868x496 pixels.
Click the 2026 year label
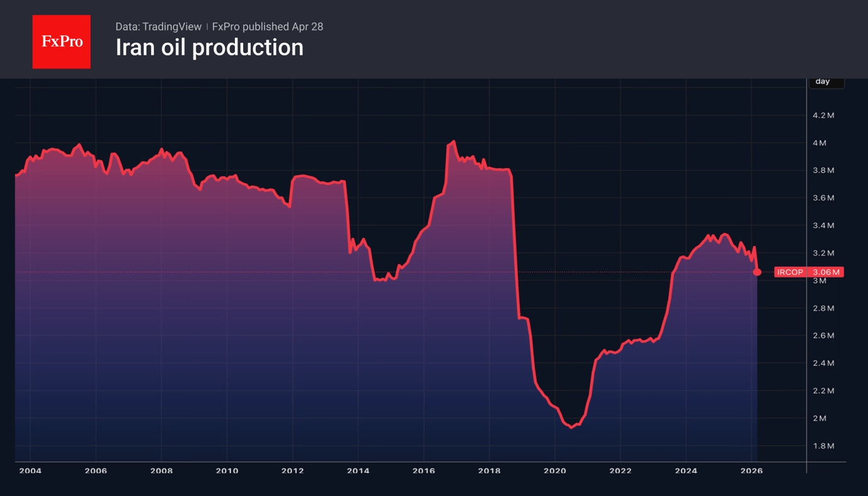click(x=752, y=470)
